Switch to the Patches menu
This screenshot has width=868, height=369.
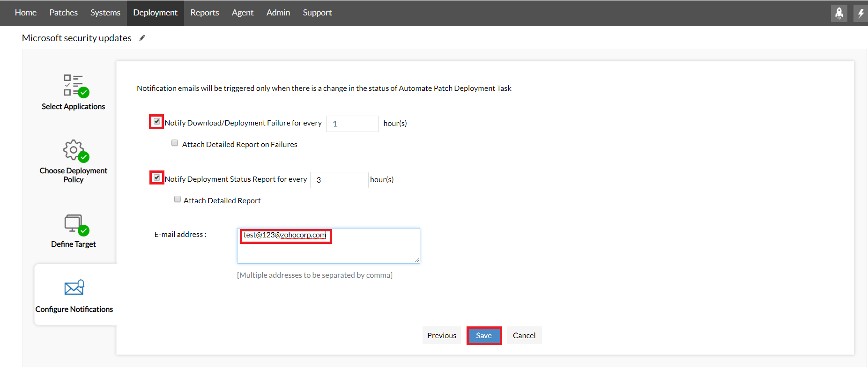tap(64, 13)
